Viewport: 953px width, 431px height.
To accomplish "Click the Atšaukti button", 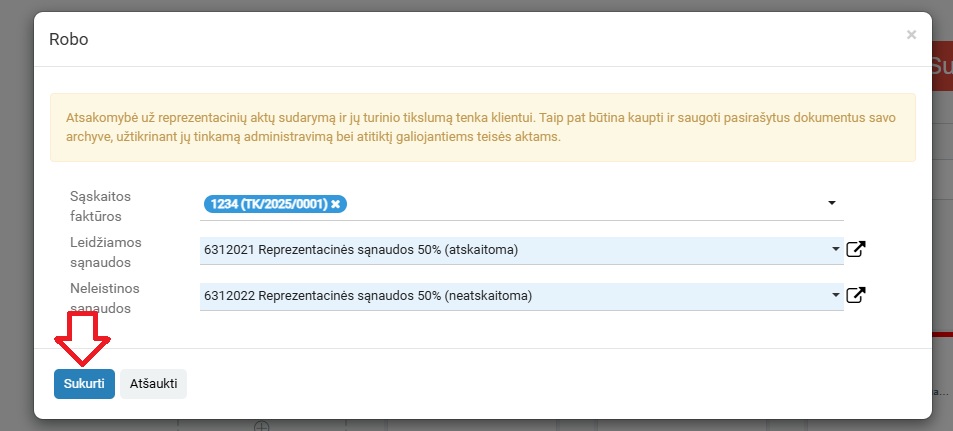I will (x=153, y=384).
